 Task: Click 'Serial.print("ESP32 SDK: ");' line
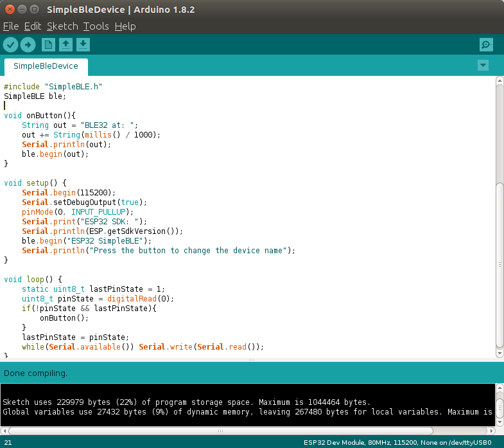[84, 222]
